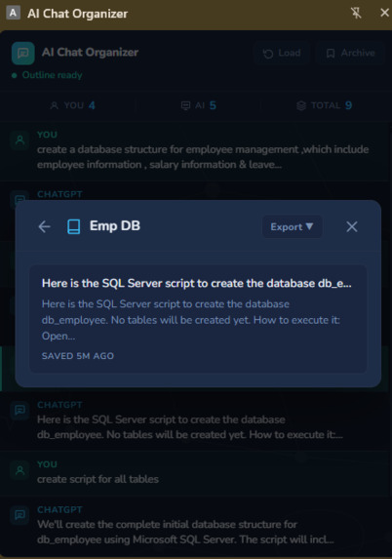This screenshot has width=392, height=559.
Task: Open the CHATGPT 'Here is the SQL Server script' message
Action: pos(196,422)
